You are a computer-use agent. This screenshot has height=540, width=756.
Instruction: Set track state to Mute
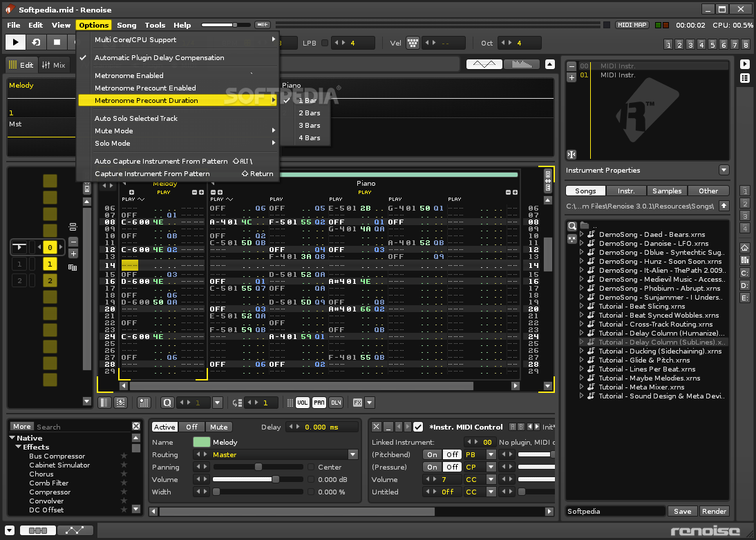pyautogui.click(x=218, y=427)
